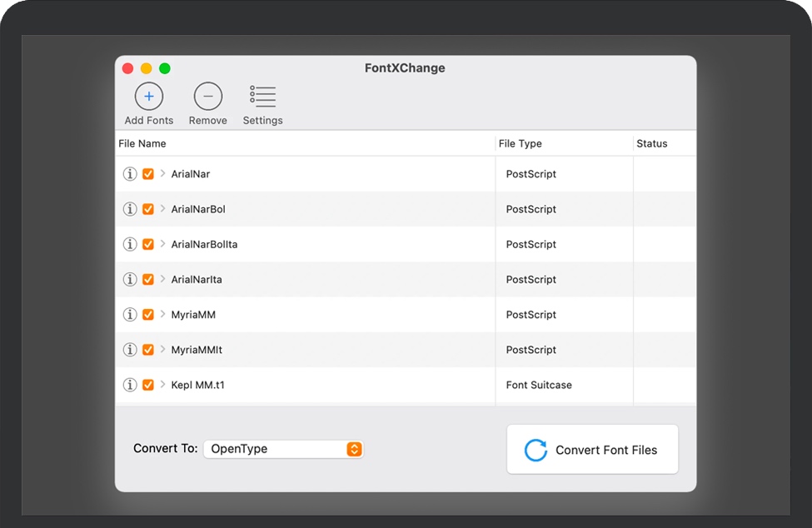
Task: Expand the ArialNarIta row chevron
Action: (162, 280)
